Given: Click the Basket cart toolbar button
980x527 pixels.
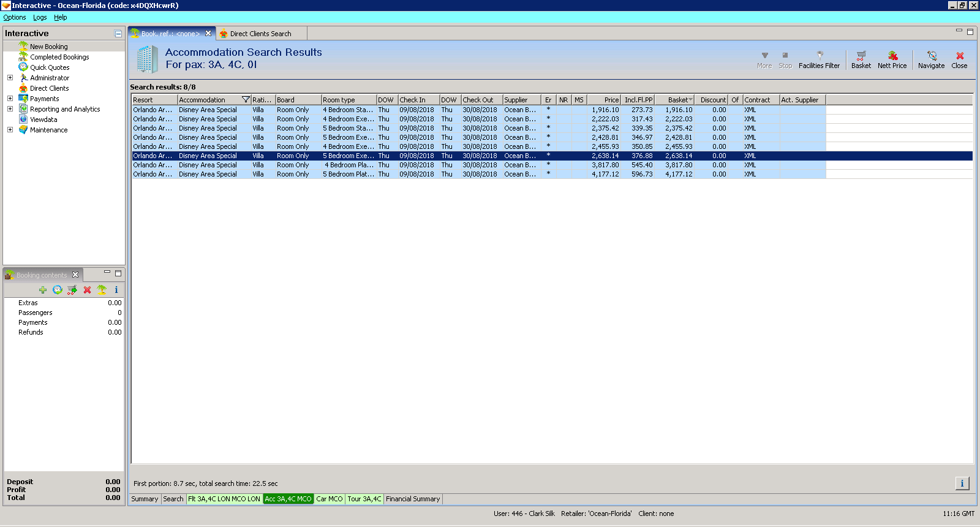Looking at the screenshot, I should (861, 60).
